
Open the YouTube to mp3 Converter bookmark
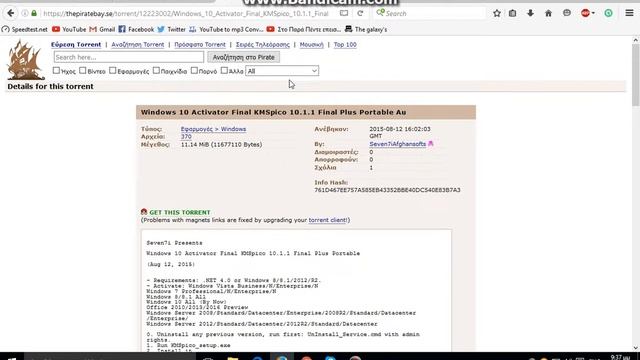coord(226,29)
